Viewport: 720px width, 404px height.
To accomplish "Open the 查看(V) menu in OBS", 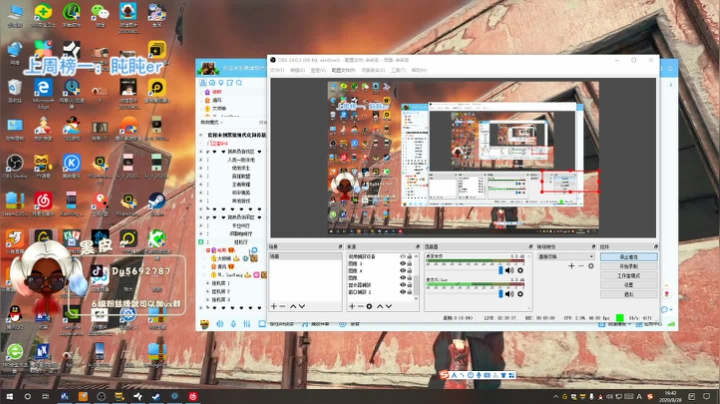I will click(x=318, y=70).
